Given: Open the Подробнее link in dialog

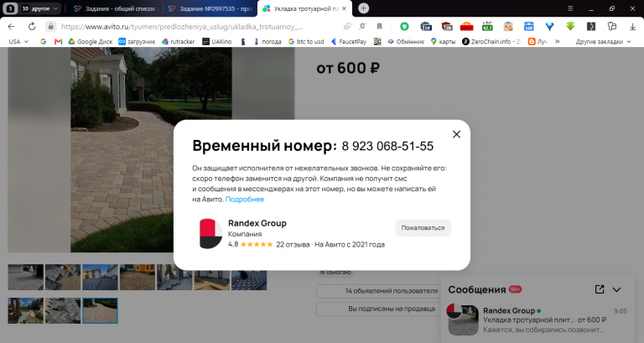Looking at the screenshot, I should pyautogui.click(x=245, y=200).
